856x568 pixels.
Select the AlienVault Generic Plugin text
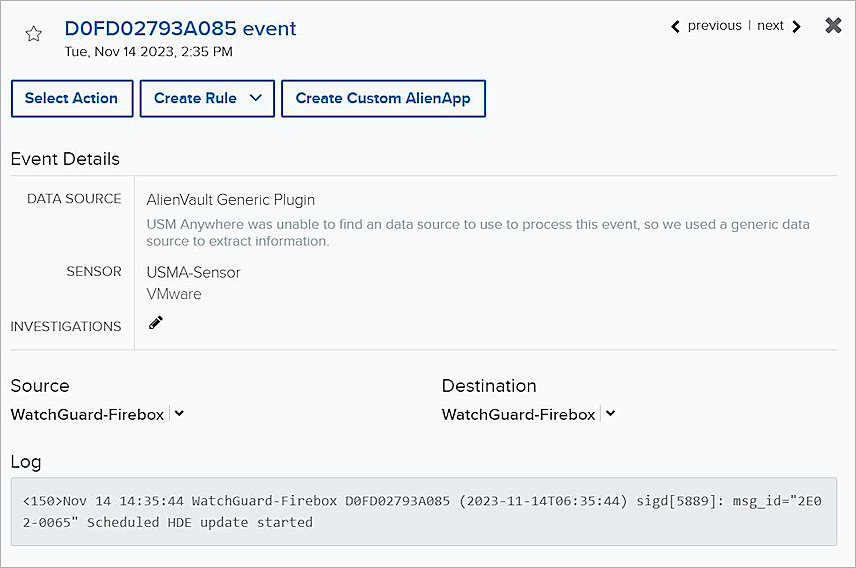[x=230, y=200]
